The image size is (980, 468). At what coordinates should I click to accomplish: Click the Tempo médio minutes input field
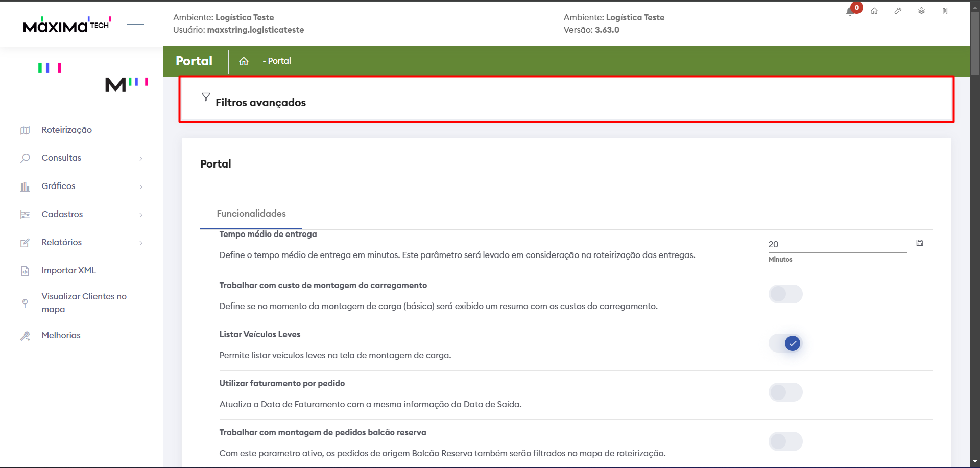pyautogui.click(x=836, y=245)
